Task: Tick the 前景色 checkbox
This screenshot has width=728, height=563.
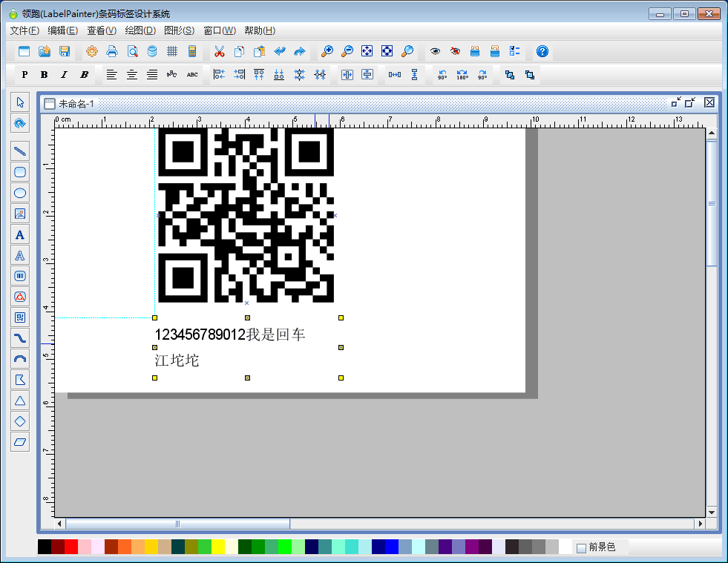Action: tap(581, 548)
